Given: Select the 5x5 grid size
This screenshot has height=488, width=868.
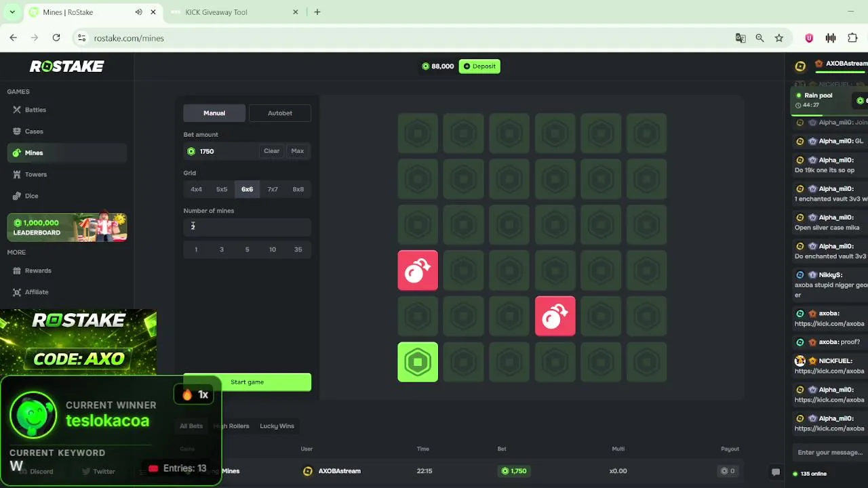Looking at the screenshot, I should point(222,190).
